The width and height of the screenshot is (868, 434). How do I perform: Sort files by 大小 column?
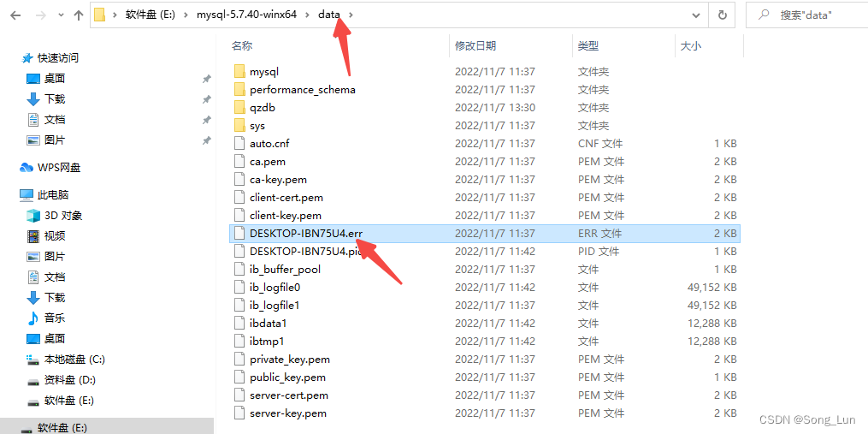tap(690, 46)
